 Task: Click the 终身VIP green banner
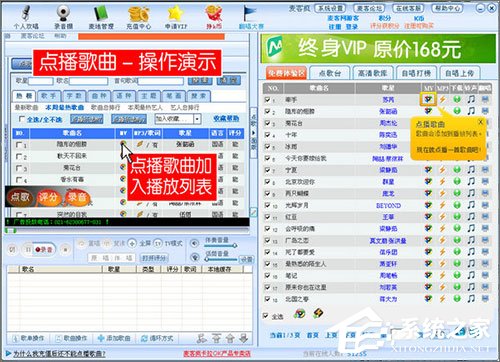tap(378, 49)
